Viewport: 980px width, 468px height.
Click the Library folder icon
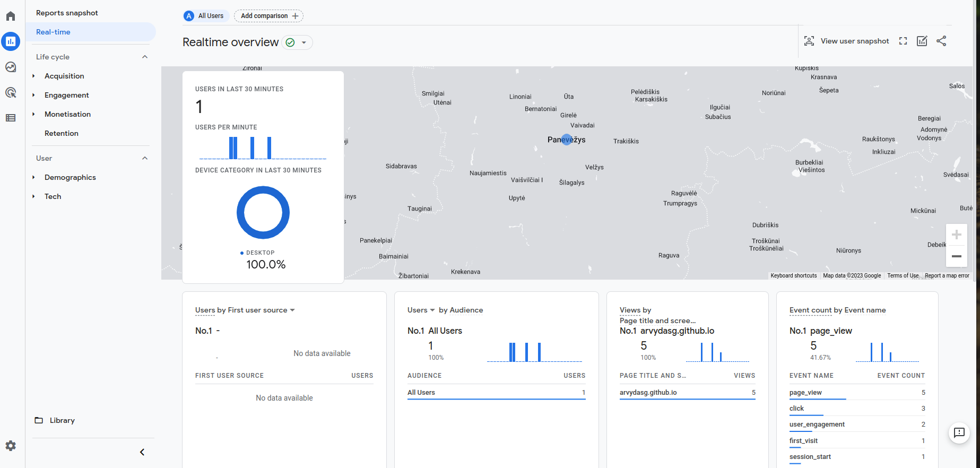pyautogui.click(x=39, y=420)
